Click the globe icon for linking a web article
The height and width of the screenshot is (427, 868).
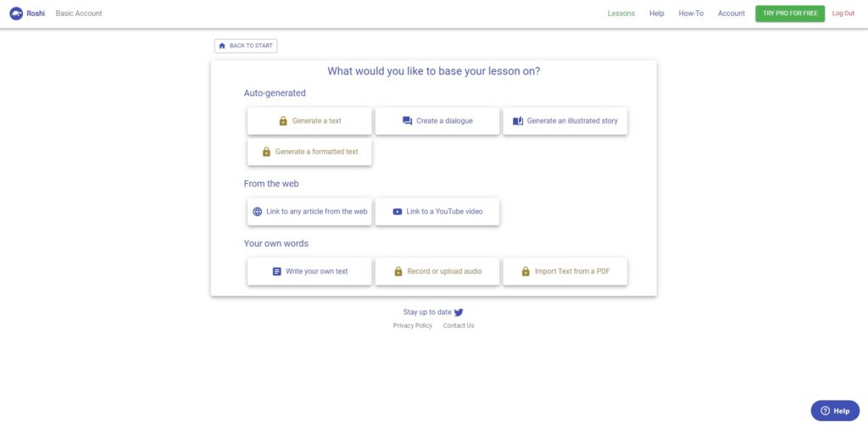pyautogui.click(x=258, y=212)
